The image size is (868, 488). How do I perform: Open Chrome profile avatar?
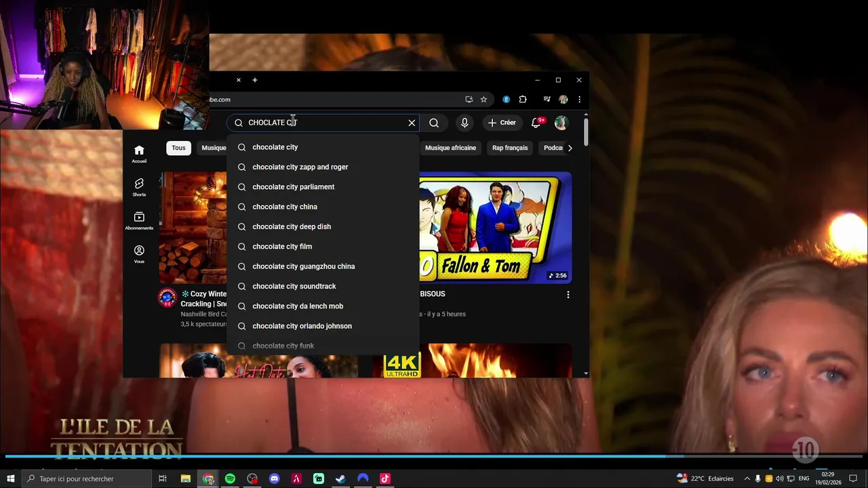[563, 100]
